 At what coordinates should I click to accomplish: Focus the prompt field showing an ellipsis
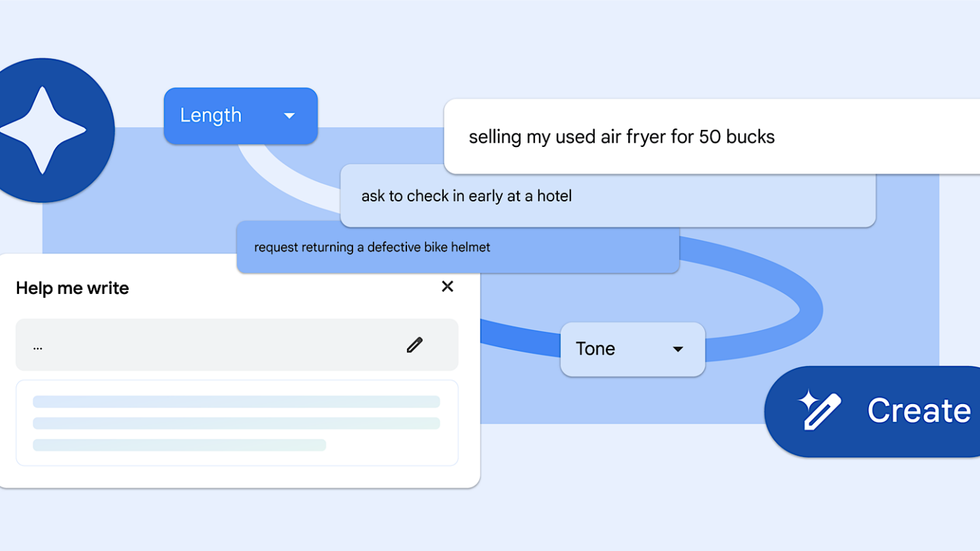[x=204, y=345]
